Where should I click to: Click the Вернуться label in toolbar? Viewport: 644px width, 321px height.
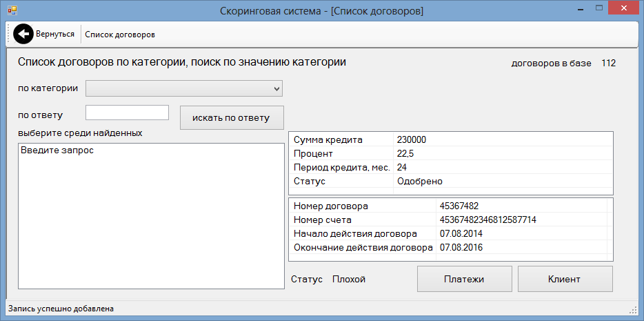[x=55, y=34]
